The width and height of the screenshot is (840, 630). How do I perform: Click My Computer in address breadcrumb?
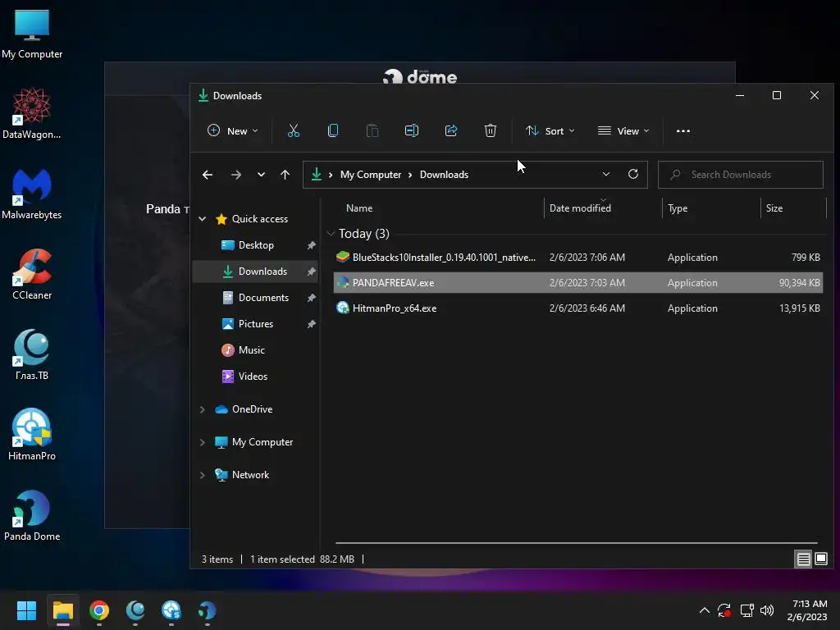coord(371,175)
